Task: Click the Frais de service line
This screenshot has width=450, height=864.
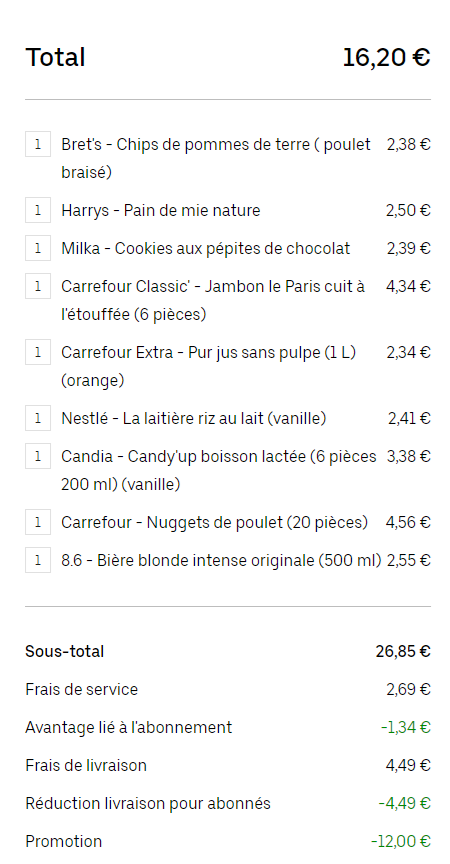Action: tap(228, 689)
